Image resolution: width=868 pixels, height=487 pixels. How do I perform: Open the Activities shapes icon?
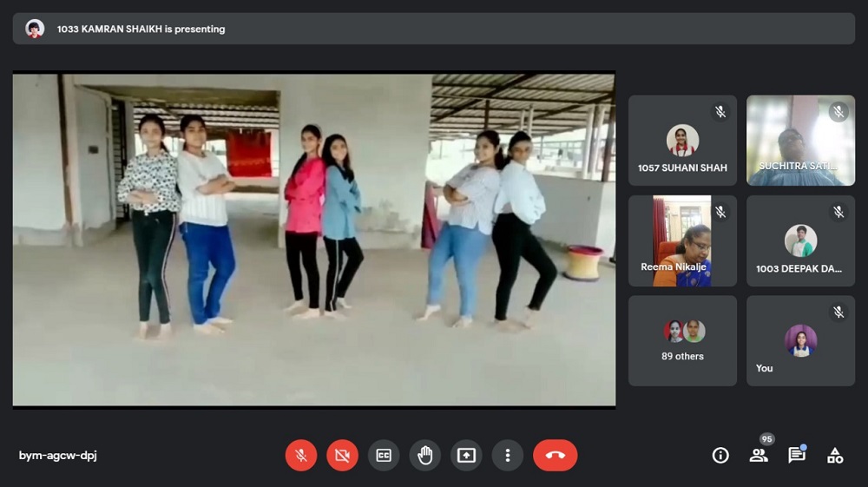click(835, 455)
